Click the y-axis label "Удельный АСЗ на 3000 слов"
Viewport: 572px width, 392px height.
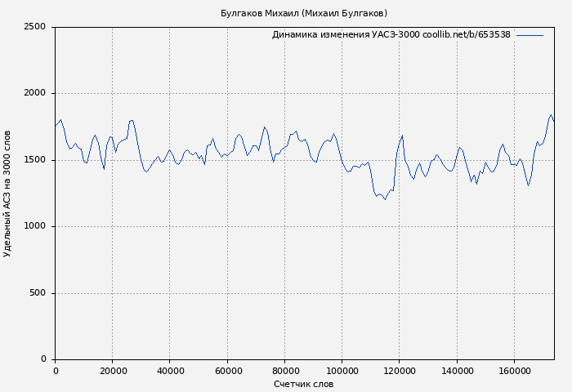coord(8,194)
